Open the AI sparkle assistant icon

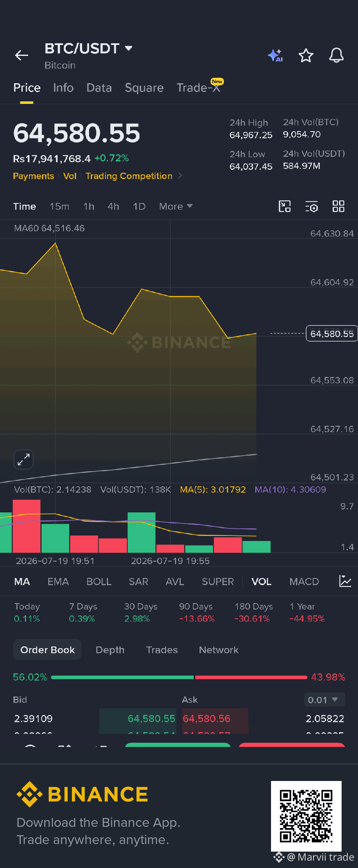pyautogui.click(x=276, y=55)
